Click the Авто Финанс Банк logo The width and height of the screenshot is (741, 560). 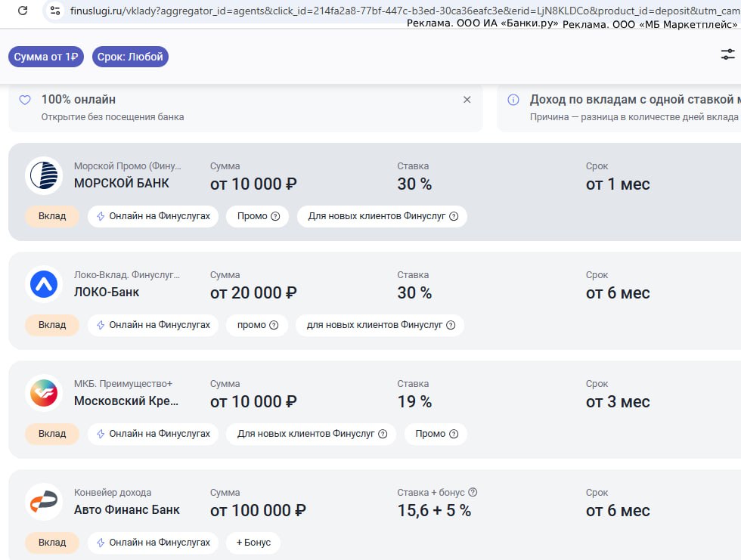[x=44, y=502]
